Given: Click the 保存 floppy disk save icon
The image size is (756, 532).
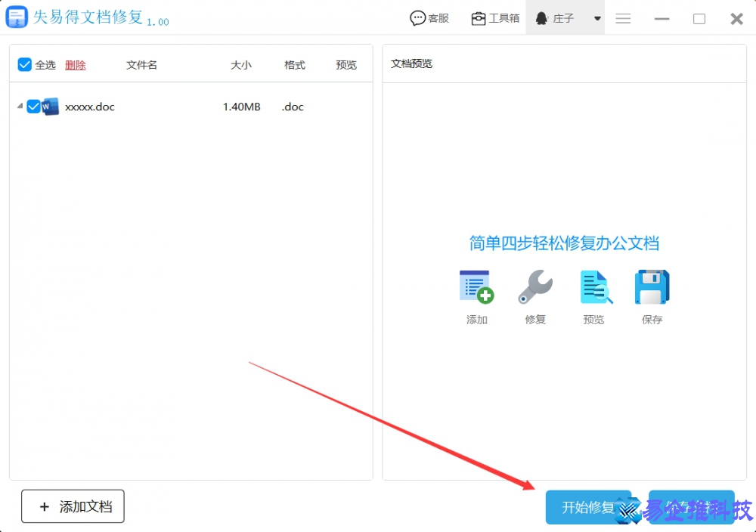Looking at the screenshot, I should (x=652, y=287).
